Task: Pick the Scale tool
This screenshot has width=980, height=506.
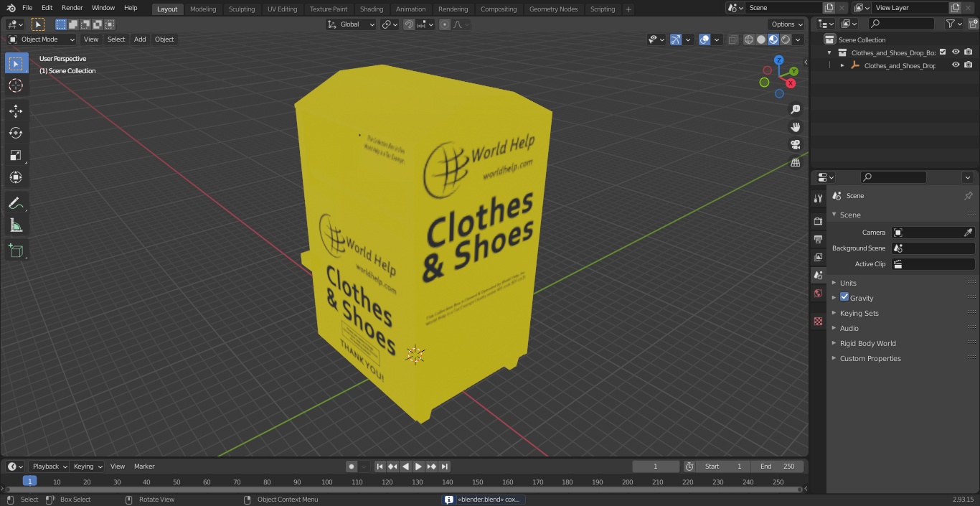Action: (x=16, y=155)
